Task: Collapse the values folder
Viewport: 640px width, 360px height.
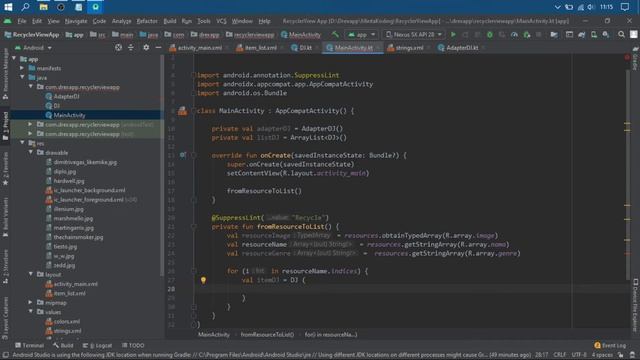Action: [x=31, y=312]
